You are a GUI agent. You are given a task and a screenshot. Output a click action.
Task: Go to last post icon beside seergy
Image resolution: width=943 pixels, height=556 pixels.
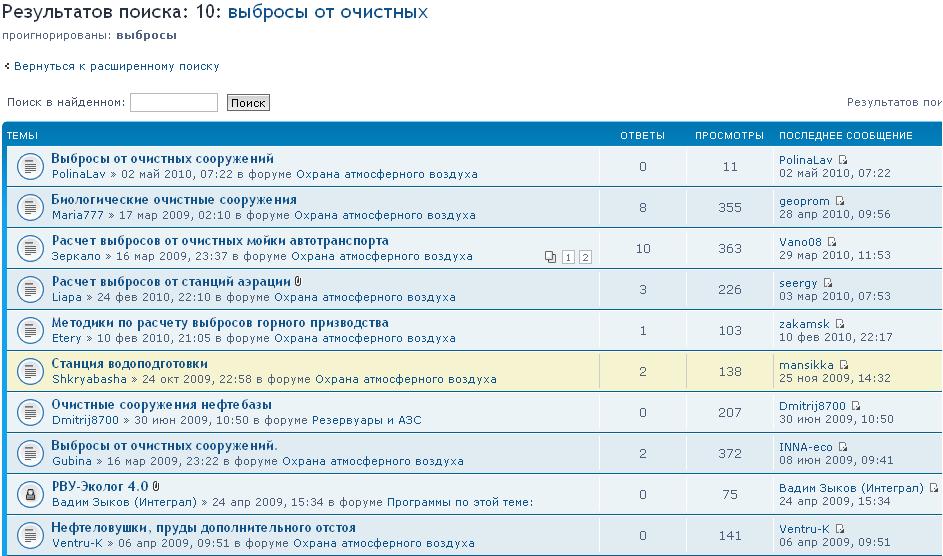(828, 284)
